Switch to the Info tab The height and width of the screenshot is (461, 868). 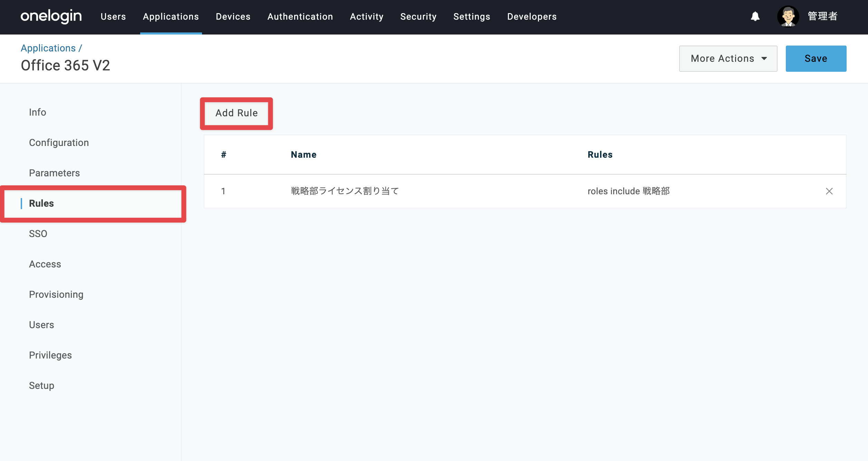(x=38, y=112)
